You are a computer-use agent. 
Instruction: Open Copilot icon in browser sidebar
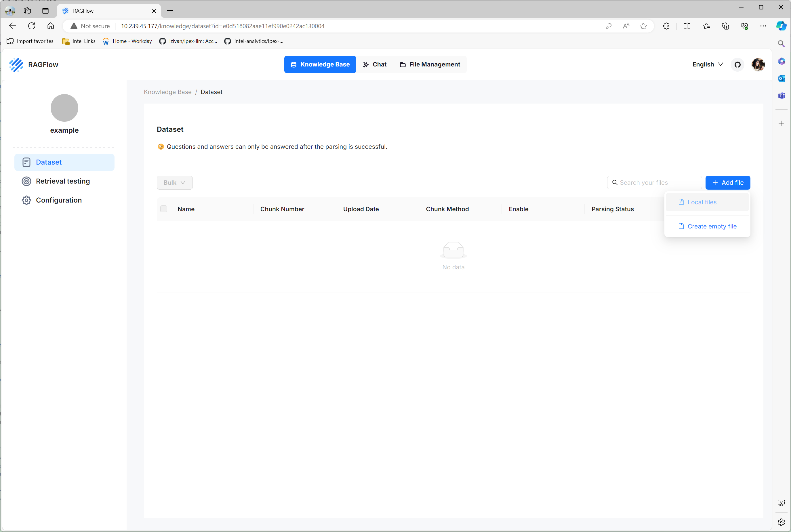coord(781,26)
